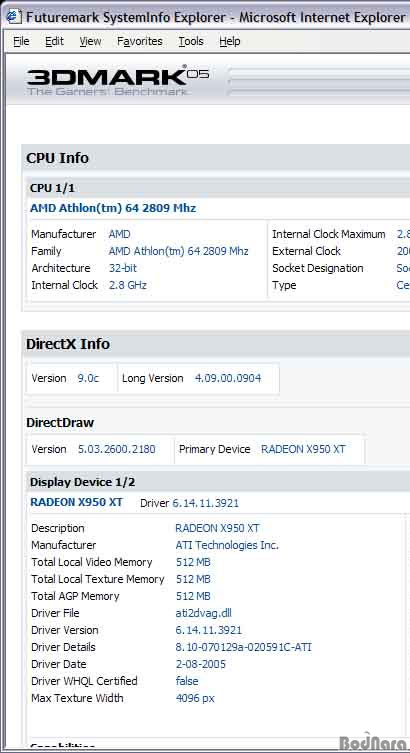Open the Edit menu

pyautogui.click(x=54, y=41)
